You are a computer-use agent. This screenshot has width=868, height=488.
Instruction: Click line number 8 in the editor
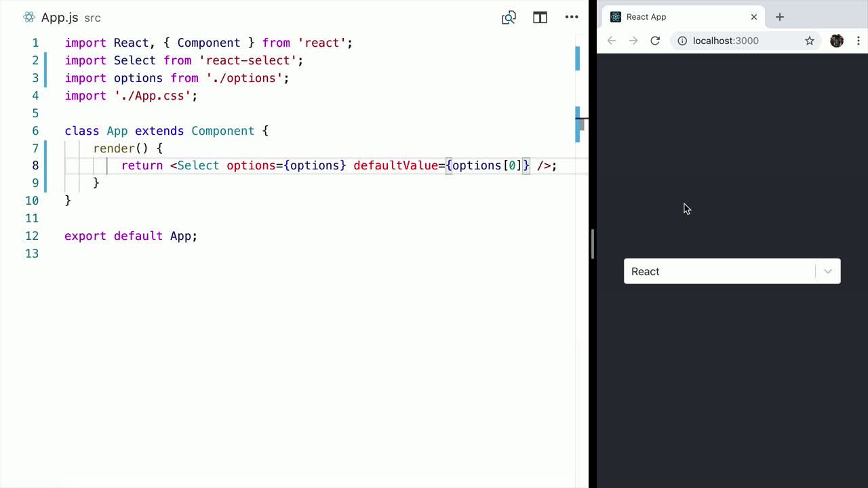tap(35, 165)
